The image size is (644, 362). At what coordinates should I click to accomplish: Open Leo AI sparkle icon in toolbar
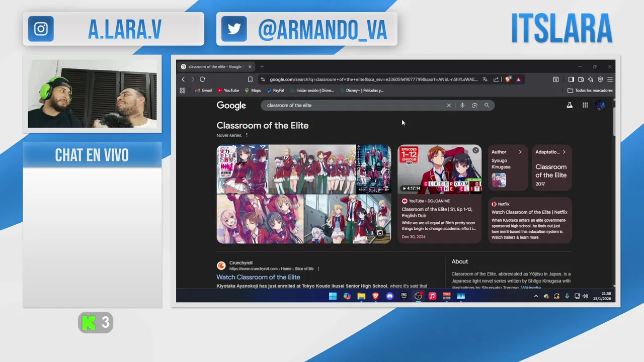(x=590, y=79)
